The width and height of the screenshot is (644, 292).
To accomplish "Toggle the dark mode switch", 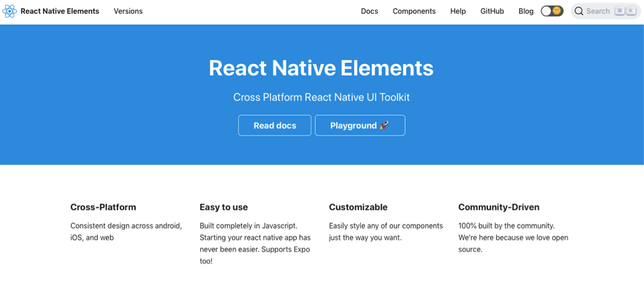I will coord(552,11).
